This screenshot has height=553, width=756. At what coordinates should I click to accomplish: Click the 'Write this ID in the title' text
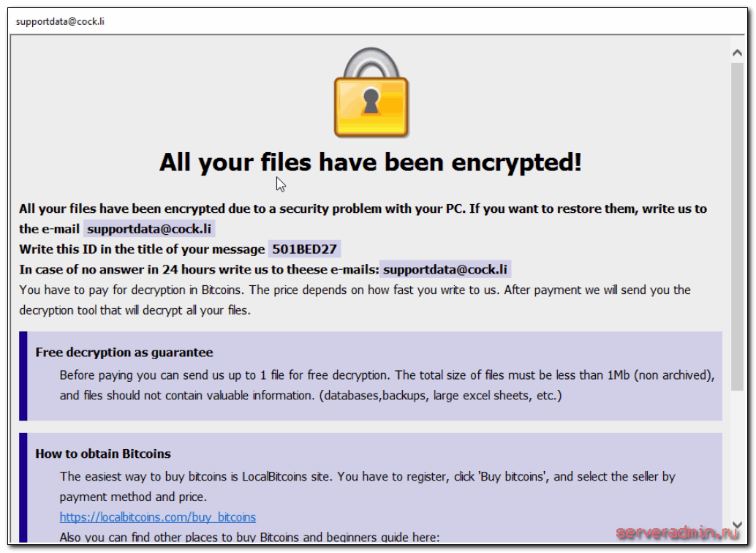[x=142, y=249]
